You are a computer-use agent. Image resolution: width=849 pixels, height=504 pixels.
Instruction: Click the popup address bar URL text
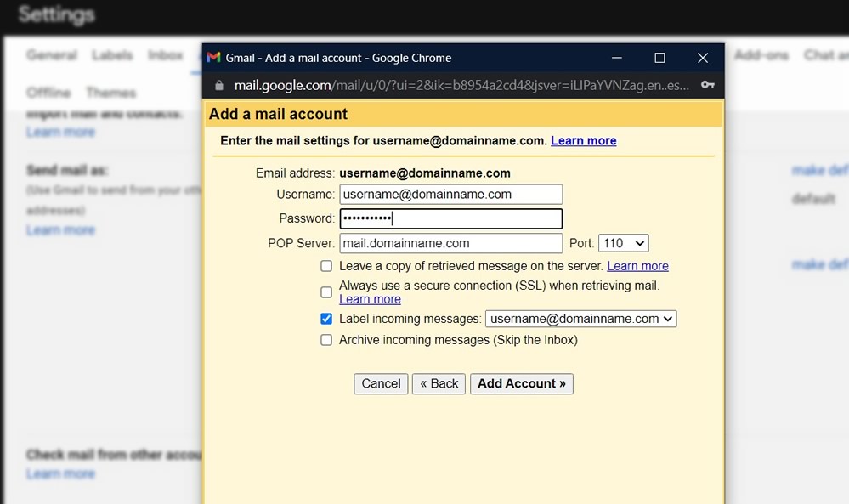(461, 85)
